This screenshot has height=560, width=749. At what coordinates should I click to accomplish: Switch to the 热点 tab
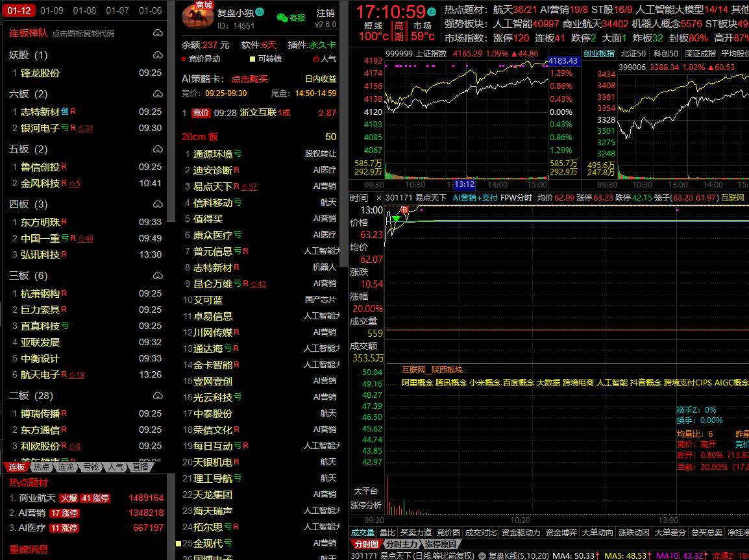[42, 467]
